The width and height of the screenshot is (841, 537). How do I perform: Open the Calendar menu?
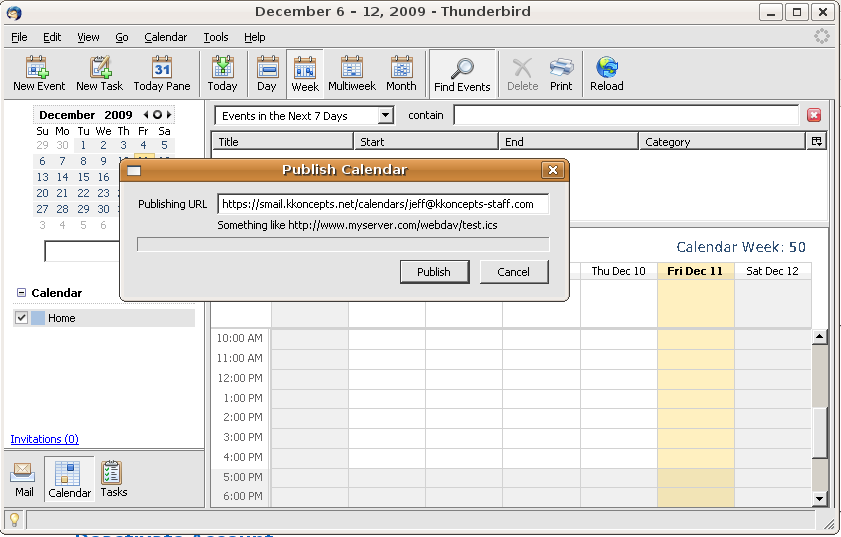coord(166,37)
